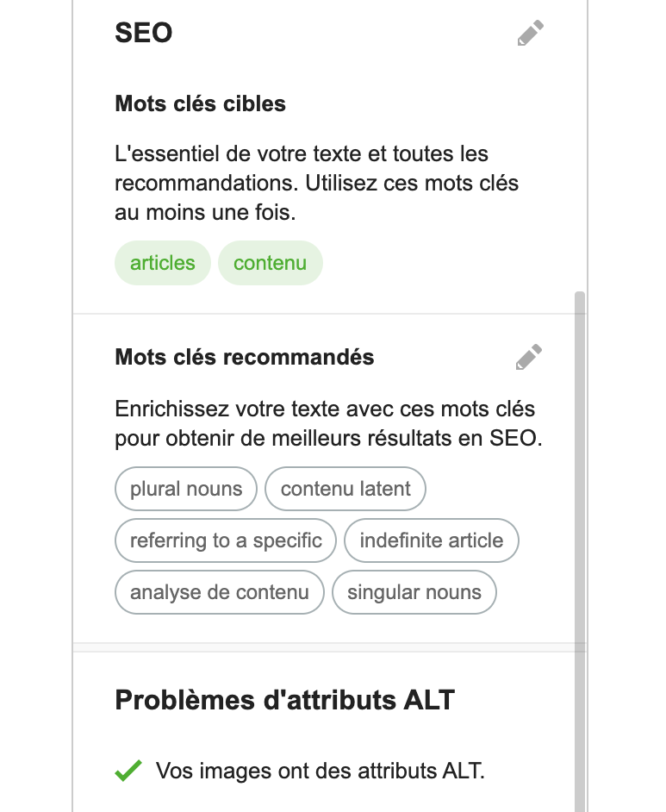This screenshot has height=812, width=666.
Task: Click the 'Mots clés recommandés' heading
Action: [x=244, y=357]
